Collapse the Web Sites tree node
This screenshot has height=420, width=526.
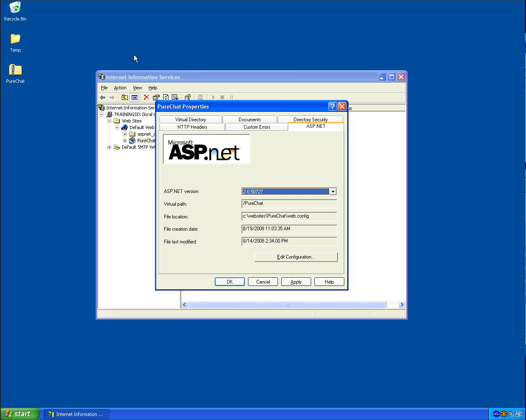click(109, 121)
